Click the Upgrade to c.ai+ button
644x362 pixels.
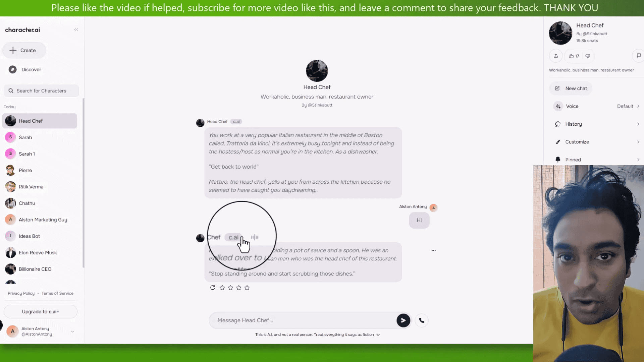[40, 312]
